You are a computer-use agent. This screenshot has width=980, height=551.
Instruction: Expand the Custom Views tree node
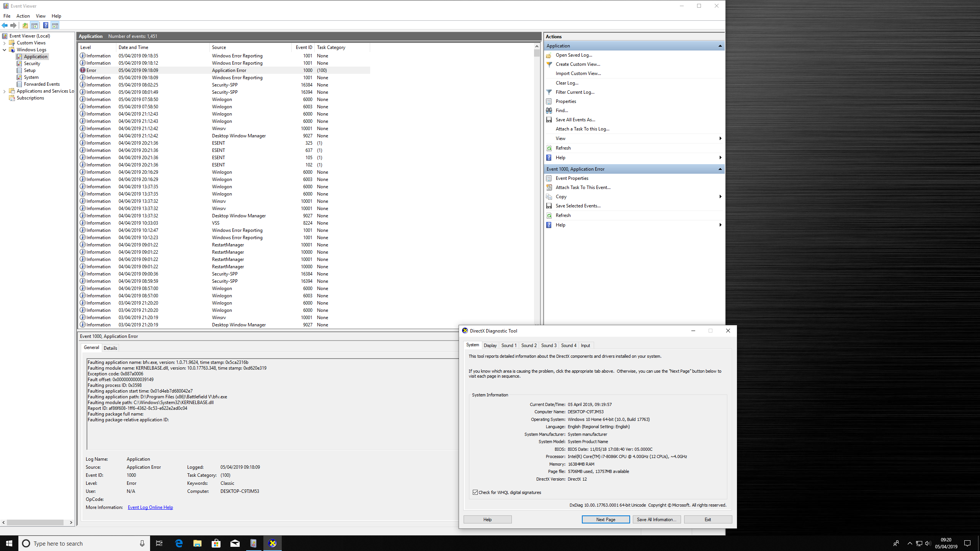[x=4, y=43]
